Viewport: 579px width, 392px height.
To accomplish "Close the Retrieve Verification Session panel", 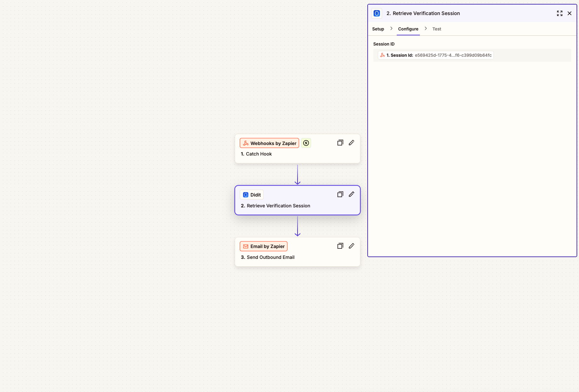I will [570, 13].
